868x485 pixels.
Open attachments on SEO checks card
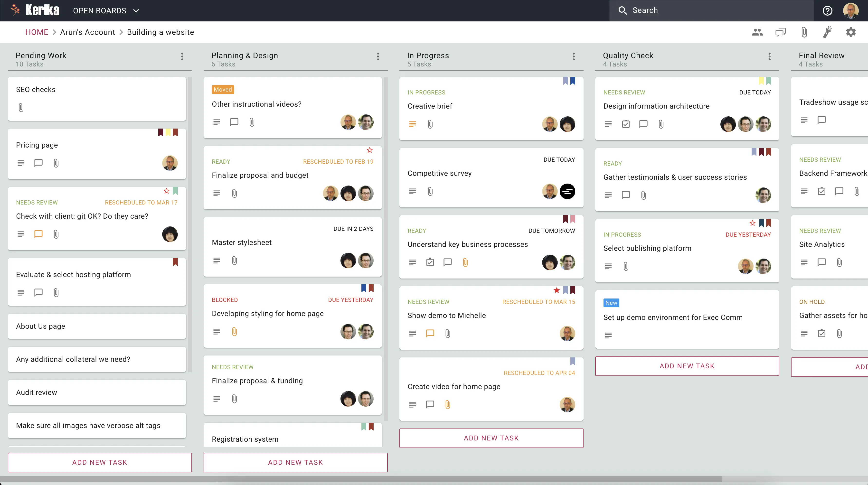[21, 108]
